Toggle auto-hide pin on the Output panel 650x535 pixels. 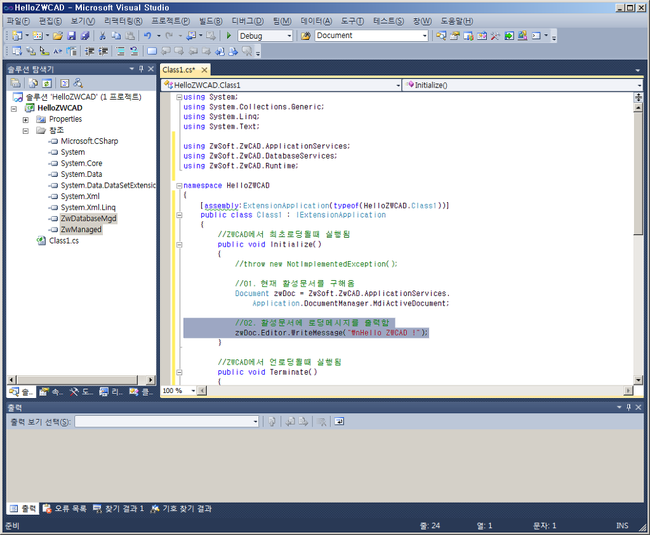point(628,407)
